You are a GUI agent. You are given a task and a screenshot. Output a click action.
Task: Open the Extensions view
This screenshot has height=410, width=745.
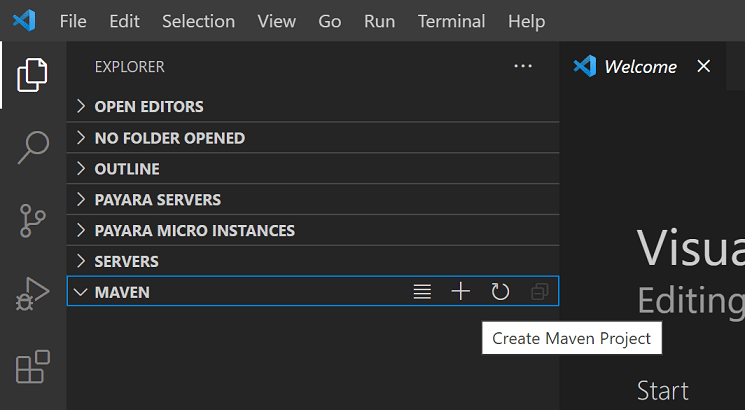[32, 367]
